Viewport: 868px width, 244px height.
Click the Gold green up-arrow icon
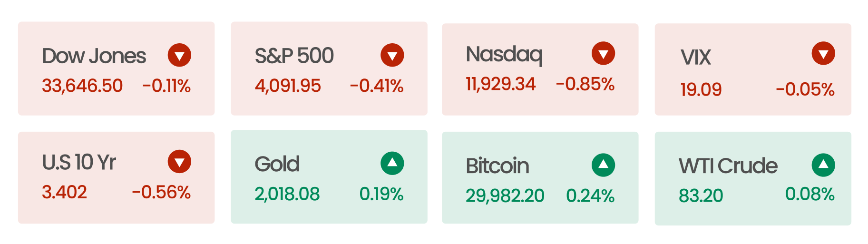392,164
